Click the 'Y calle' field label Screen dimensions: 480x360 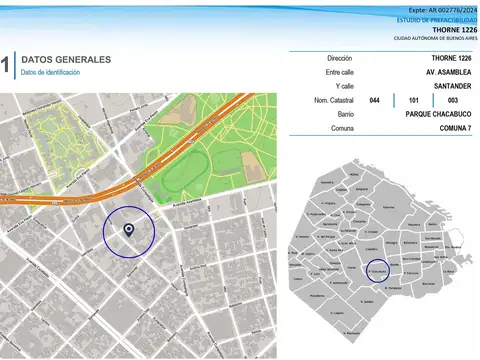pos(345,86)
